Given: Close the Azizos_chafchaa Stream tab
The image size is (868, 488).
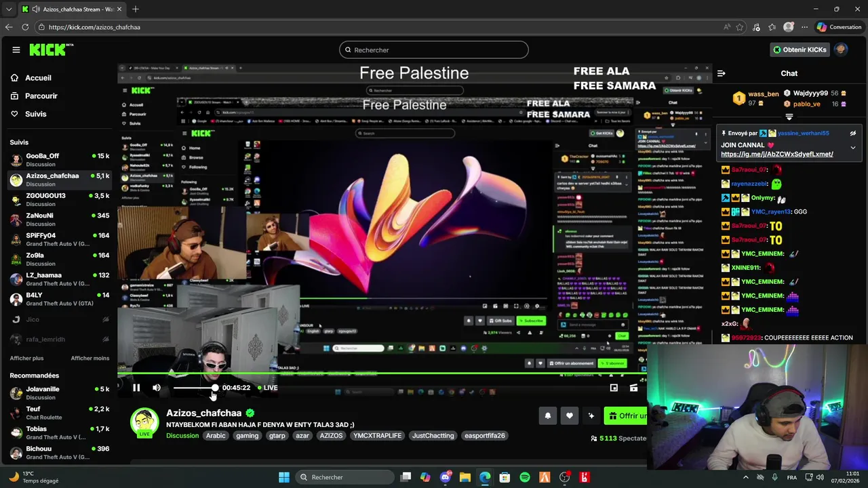Looking at the screenshot, I should click(119, 9).
